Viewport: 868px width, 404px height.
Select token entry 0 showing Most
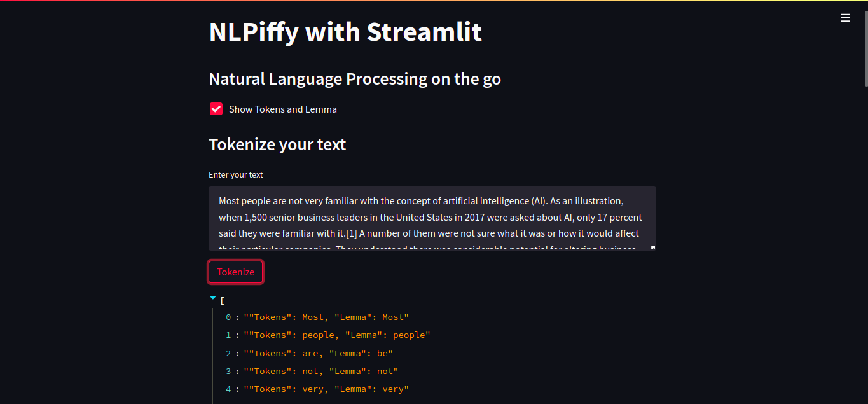click(x=318, y=317)
